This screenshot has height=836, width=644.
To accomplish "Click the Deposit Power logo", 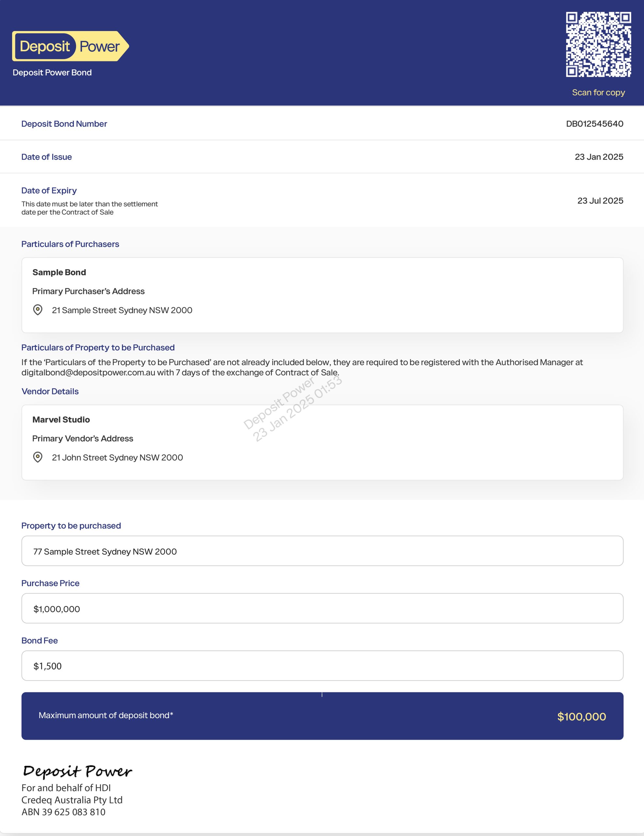I will pos(70,46).
